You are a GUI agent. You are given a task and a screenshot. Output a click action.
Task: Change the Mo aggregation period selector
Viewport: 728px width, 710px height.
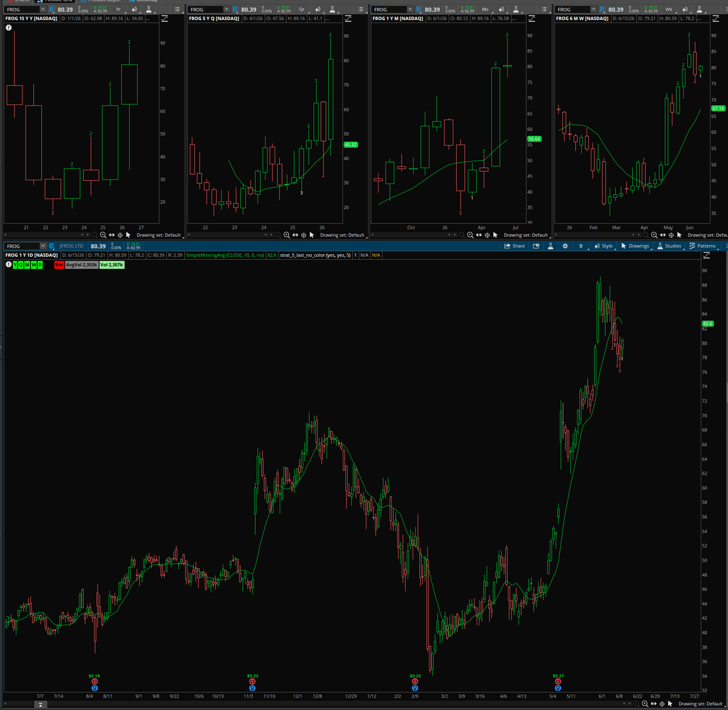coord(485,10)
